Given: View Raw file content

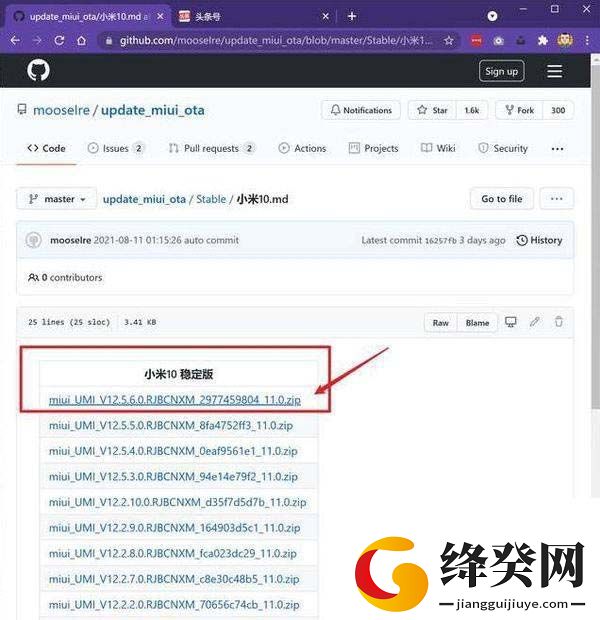Looking at the screenshot, I should pyautogui.click(x=441, y=323).
